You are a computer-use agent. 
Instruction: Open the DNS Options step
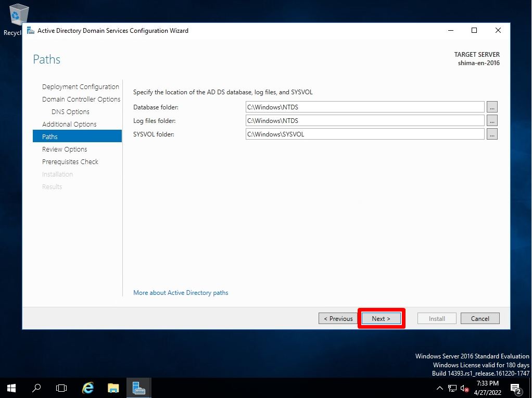tap(70, 111)
